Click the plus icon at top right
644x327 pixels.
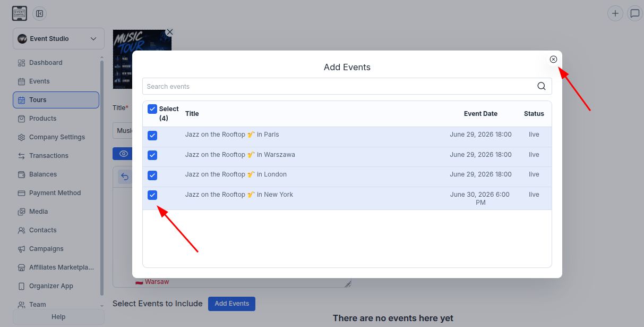pyautogui.click(x=615, y=13)
